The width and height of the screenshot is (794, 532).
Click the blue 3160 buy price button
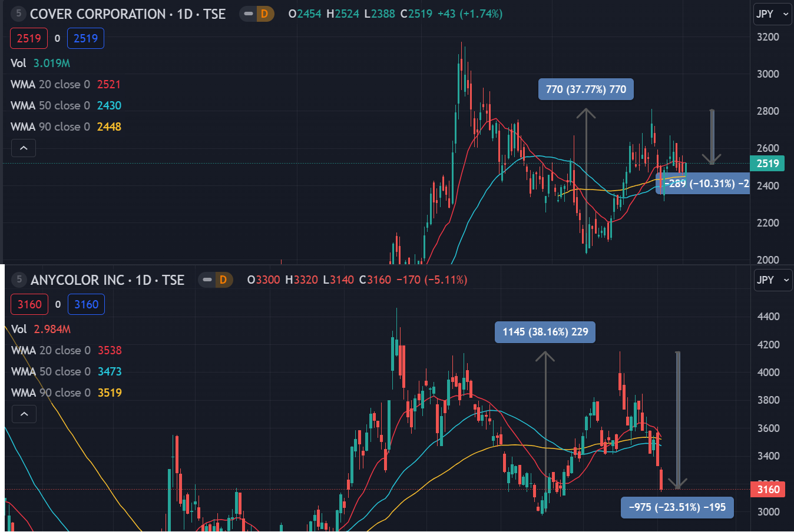86,304
